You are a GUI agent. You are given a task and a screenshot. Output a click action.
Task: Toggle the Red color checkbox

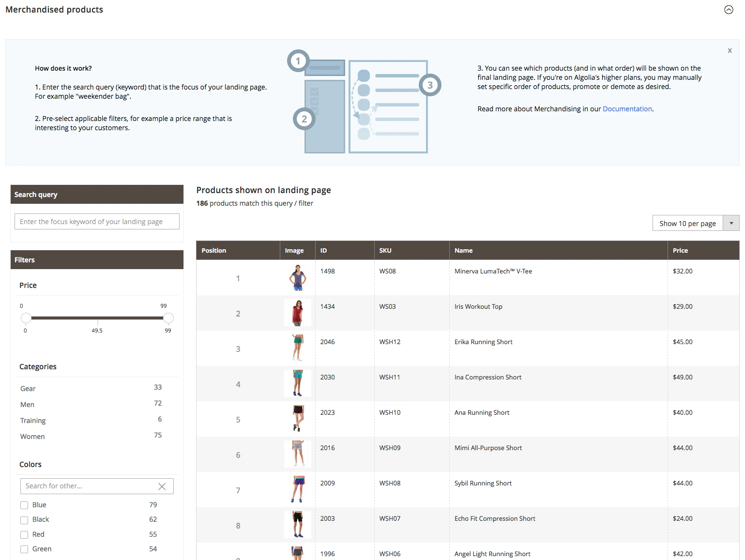[x=24, y=534]
